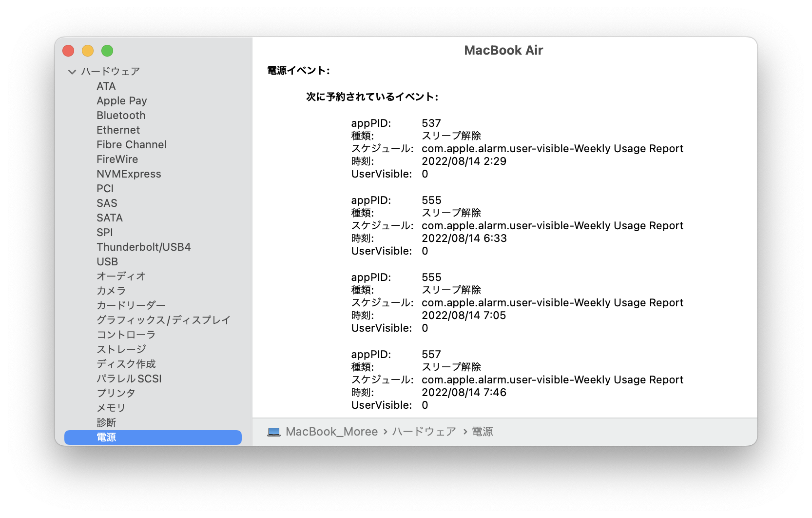
Task: Click appPID value 537
Action: point(431,123)
